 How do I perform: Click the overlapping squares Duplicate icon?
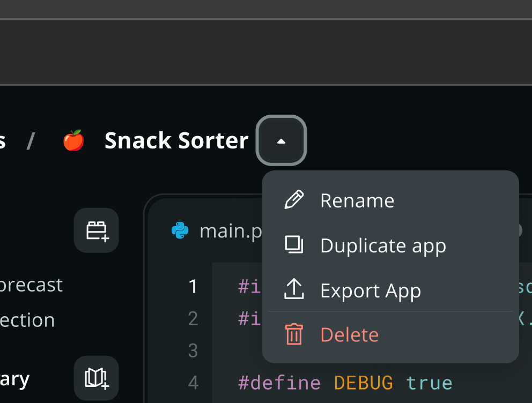point(294,245)
